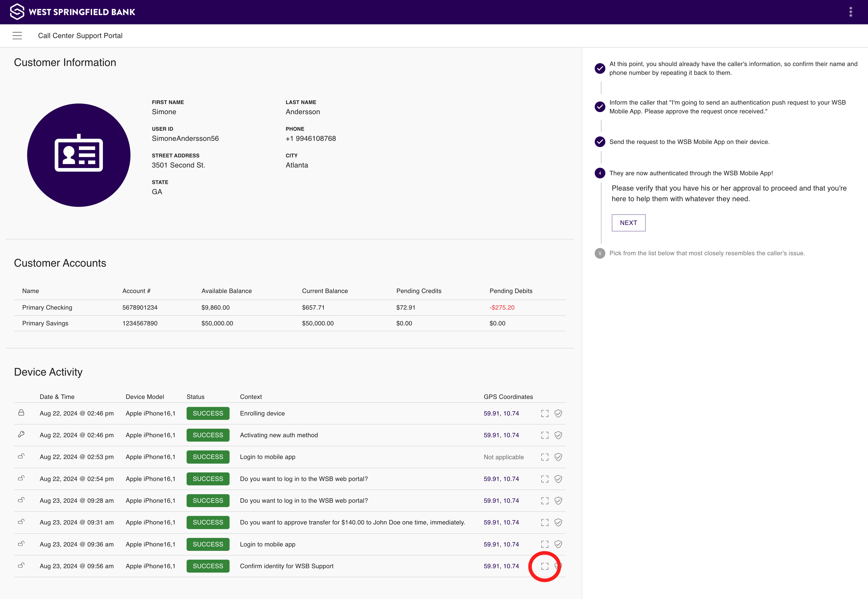Click the shield verification icon on Enrolling device row
The height and width of the screenshot is (599, 868).
pyautogui.click(x=558, y=413)
